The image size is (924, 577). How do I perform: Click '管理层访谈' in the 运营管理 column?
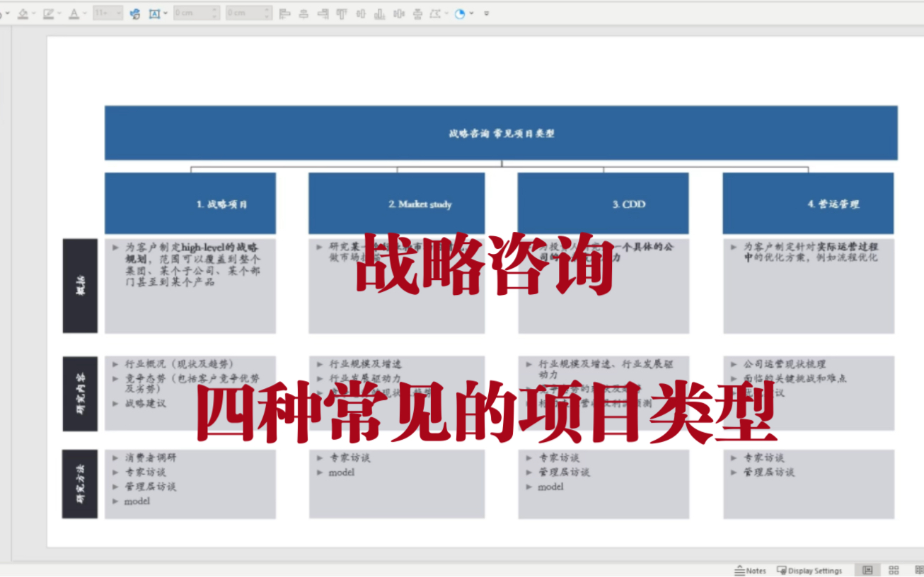coord(769,472)
